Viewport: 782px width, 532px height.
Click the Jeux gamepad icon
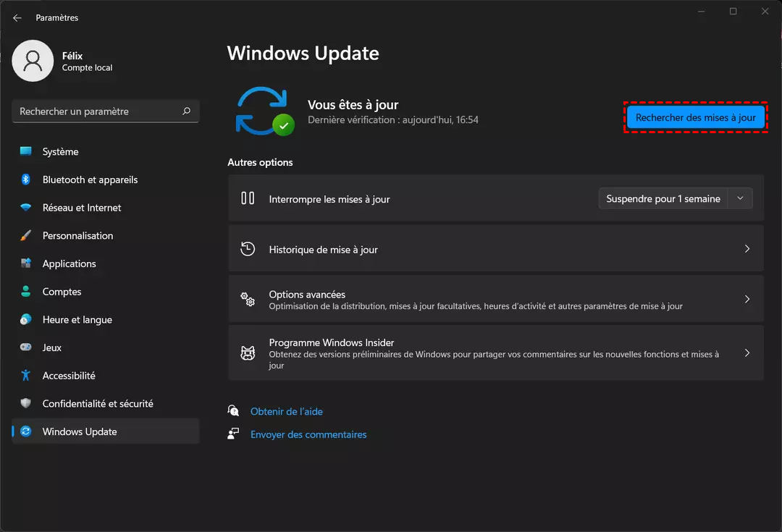tap(25, 347)
